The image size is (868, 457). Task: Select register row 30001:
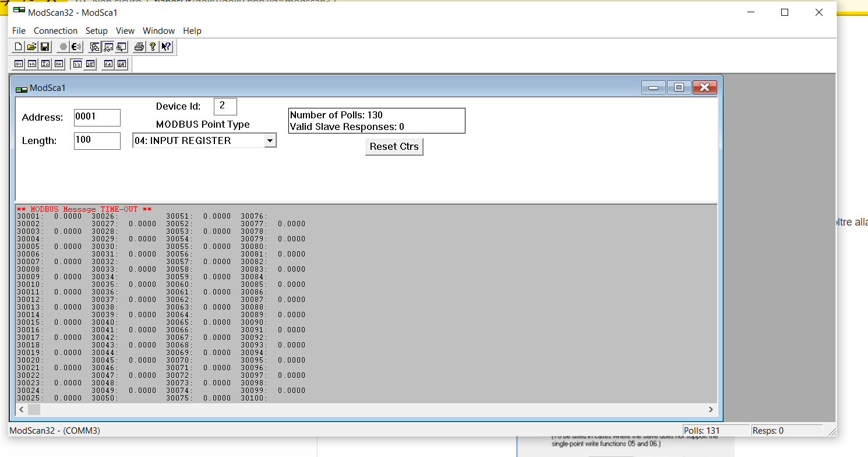[x=50, y=216]
